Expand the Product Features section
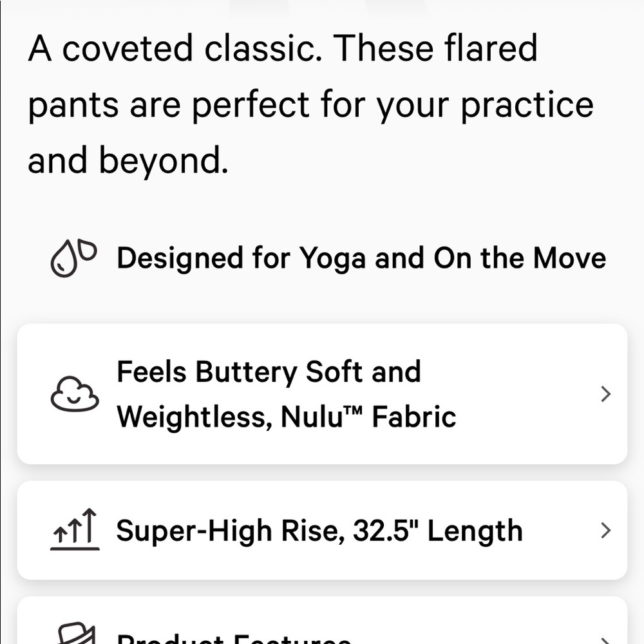644x644 pixels. (x=322, y=634)
